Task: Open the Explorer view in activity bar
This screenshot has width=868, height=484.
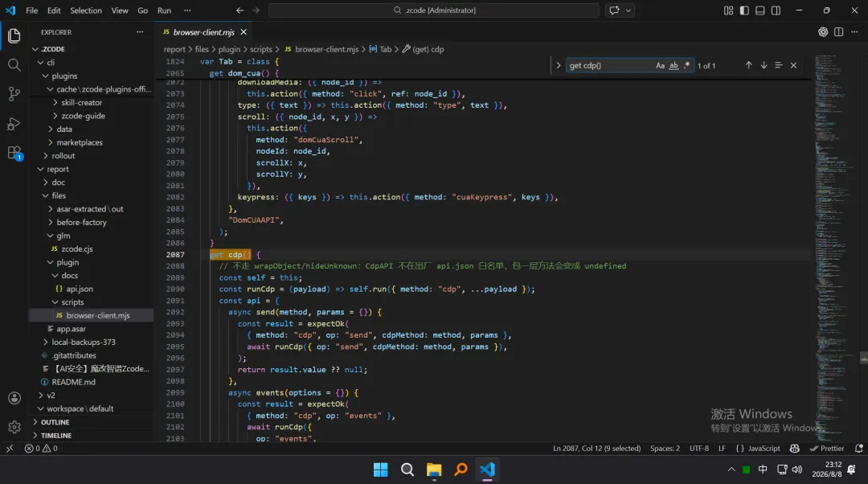Action: point(14,36)
